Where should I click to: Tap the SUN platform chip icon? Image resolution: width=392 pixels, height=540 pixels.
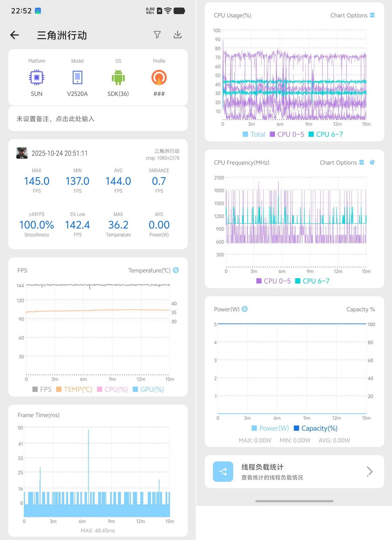[x=37, y=78]
